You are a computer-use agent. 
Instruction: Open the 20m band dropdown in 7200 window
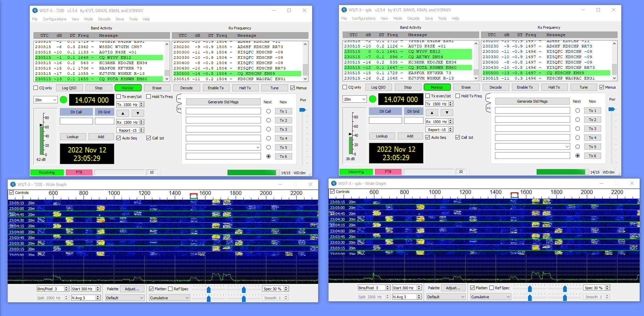(x=45, y=100)
